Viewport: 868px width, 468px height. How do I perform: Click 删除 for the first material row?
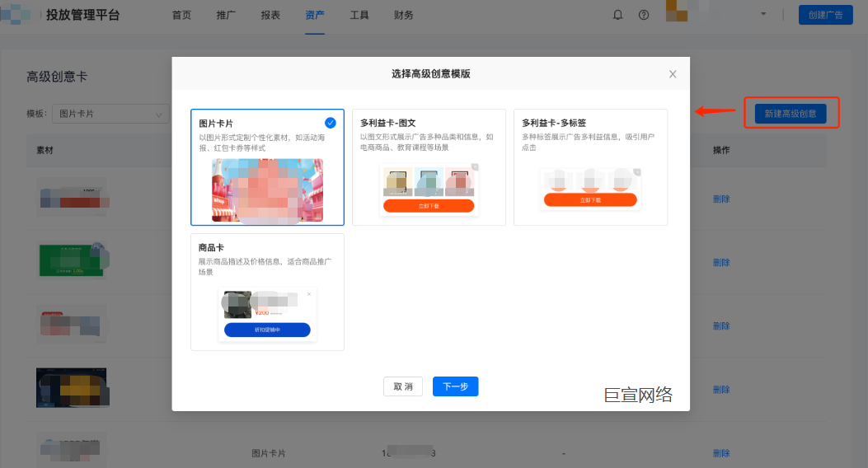[721, 199]
